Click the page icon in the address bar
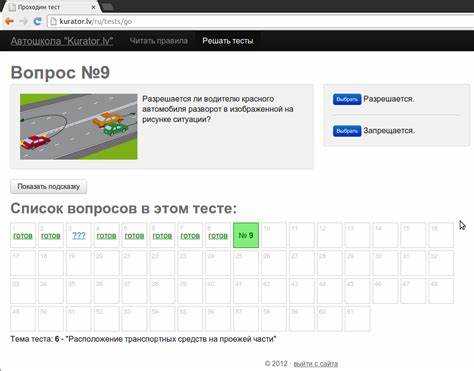Viewport: 474px width, 371px height. [x=53, y=22]
